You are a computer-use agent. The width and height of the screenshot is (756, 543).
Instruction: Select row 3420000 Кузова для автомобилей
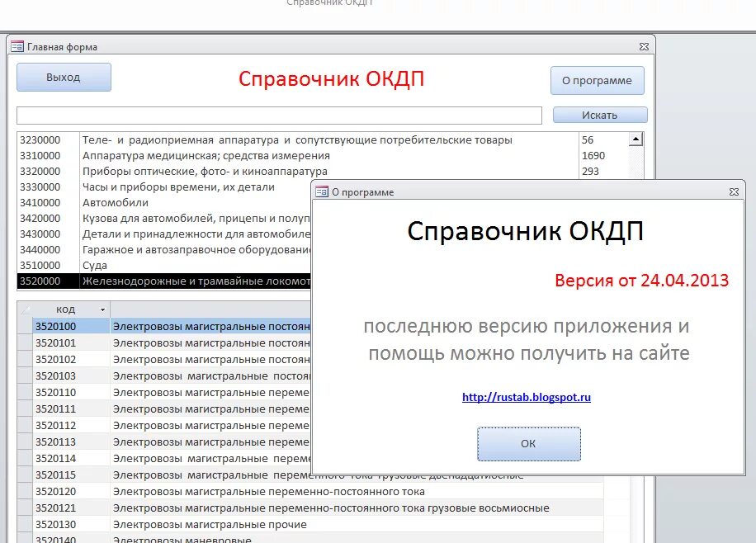click(164, 219)
